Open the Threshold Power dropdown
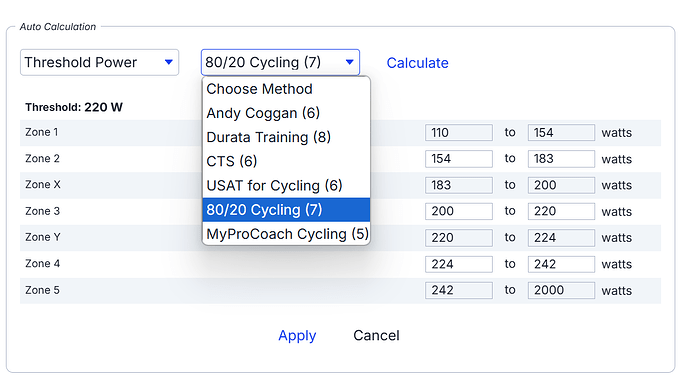 pyautogui.click(x=99, y=62)
